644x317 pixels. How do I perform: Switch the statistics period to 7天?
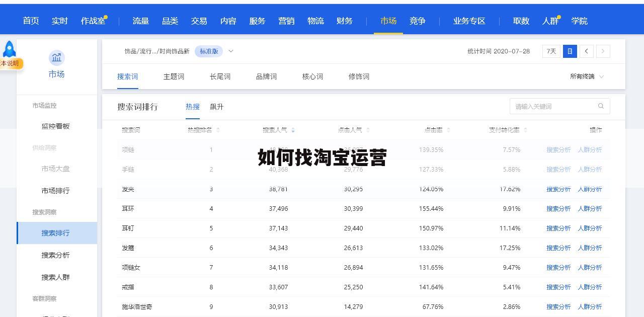pyautogui.click(x=551, y=51)
